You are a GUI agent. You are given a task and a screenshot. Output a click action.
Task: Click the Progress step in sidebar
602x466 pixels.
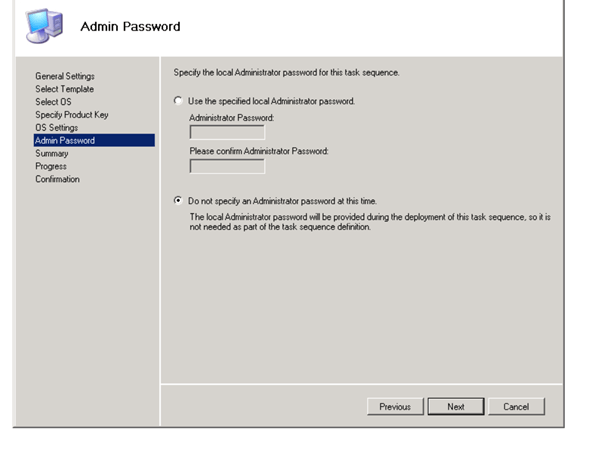click(x=51, y=167)
